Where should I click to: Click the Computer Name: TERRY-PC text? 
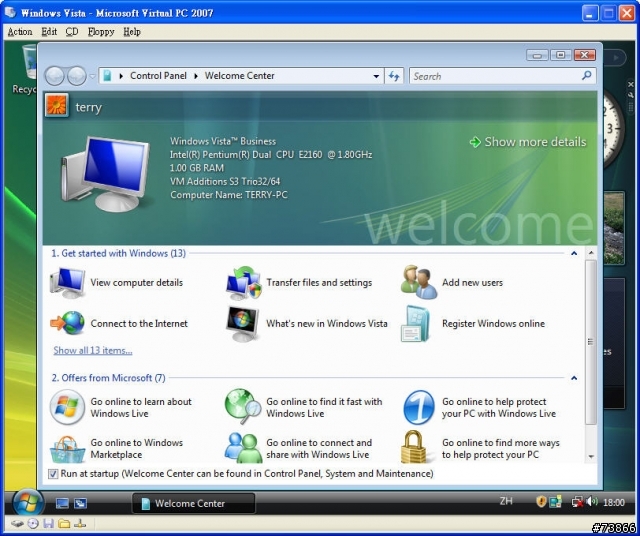point(229,195)
